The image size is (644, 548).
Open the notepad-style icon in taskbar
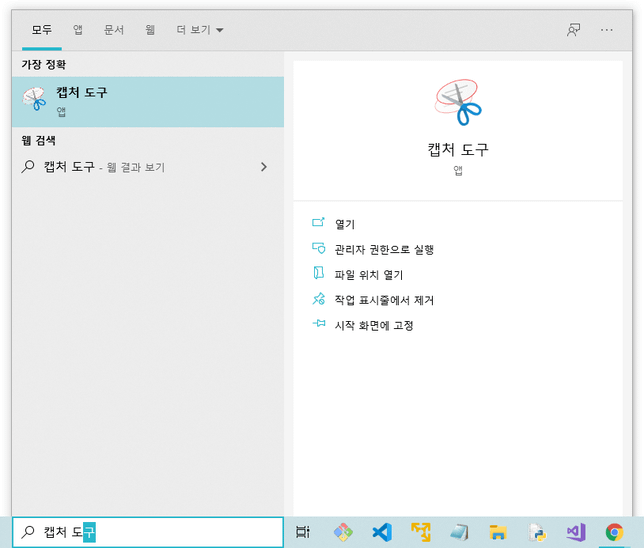(x=458, y=533)
